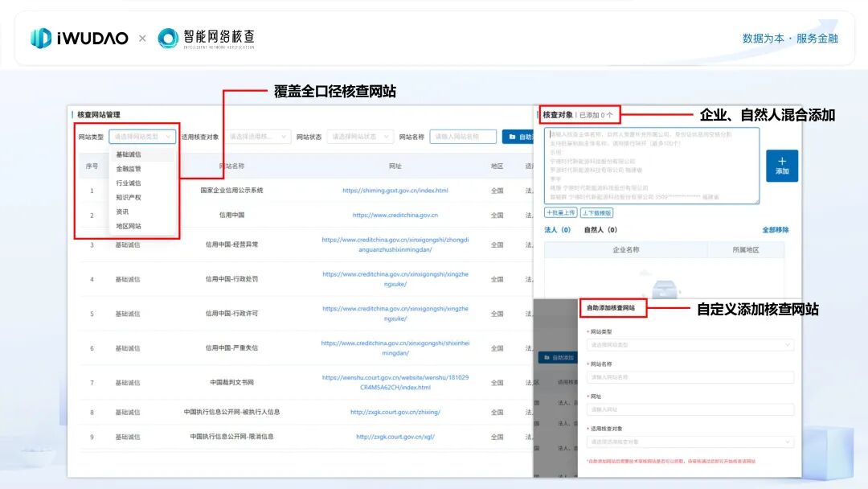Open 网站类型 dropdown in 自助添加核查网站 form
This screenshot has width=868, height=489.
pyautogui.click(x=690, y=345)
